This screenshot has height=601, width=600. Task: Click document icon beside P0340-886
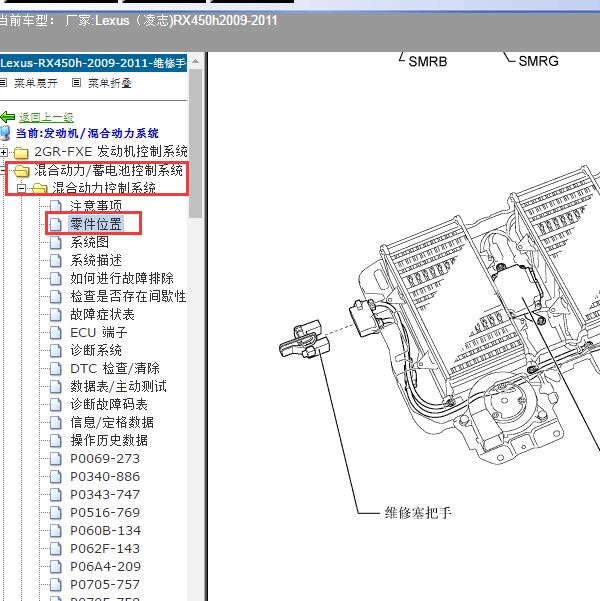[x=56, y=477]
